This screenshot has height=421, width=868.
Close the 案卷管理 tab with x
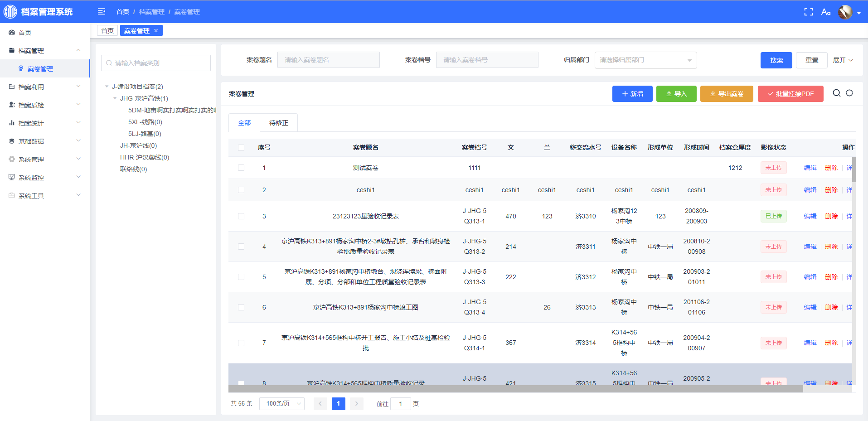pyautogui.click(x=156, y=30)
